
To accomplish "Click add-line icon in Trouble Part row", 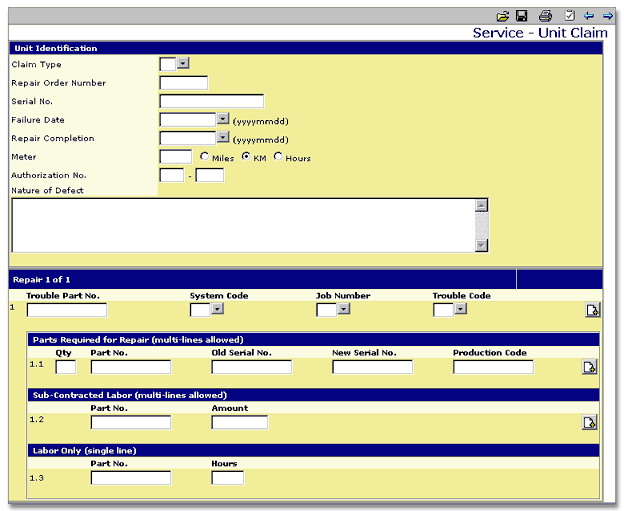I will (x=591, y=310).
